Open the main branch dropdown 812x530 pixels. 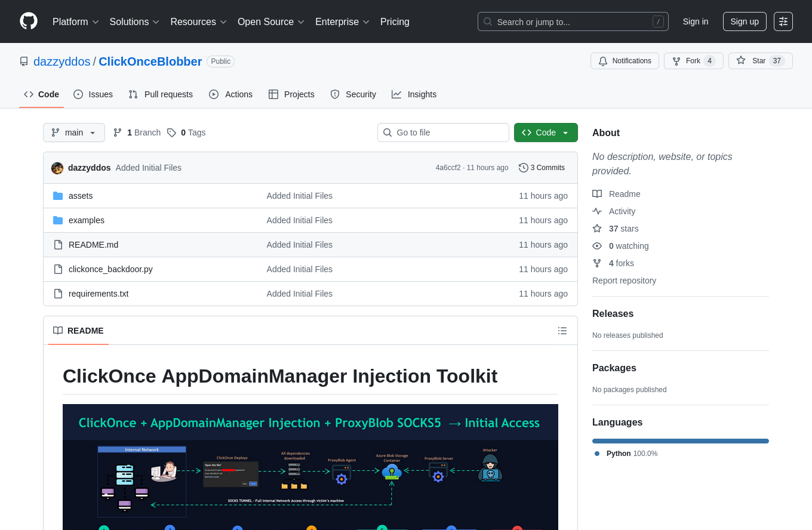point(74,132)
